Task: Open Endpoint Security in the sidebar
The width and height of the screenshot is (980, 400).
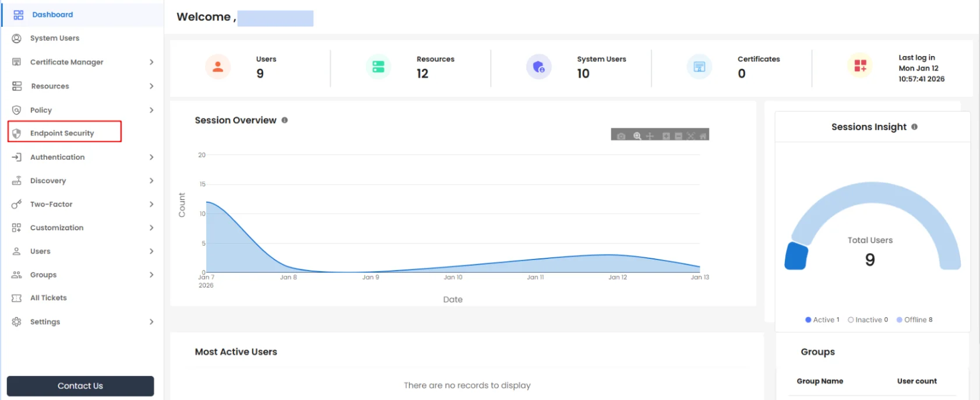Action: [62, 133]
